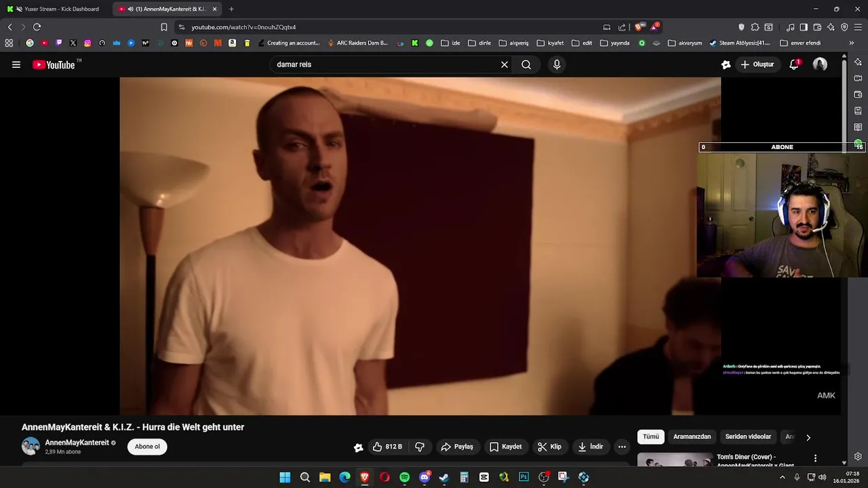Toggle the browser sidebar panel

click(x=804, y=27)
